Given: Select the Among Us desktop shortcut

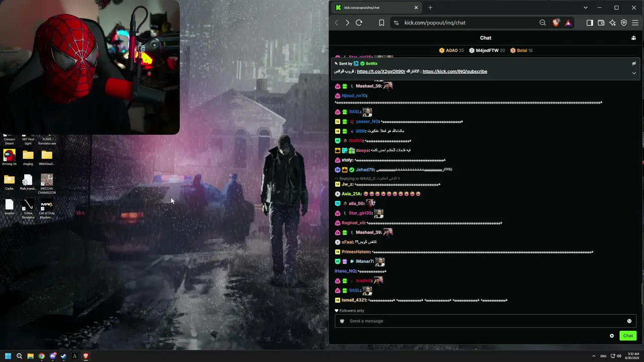Looking at the screenshot, I should pos(9,157).
